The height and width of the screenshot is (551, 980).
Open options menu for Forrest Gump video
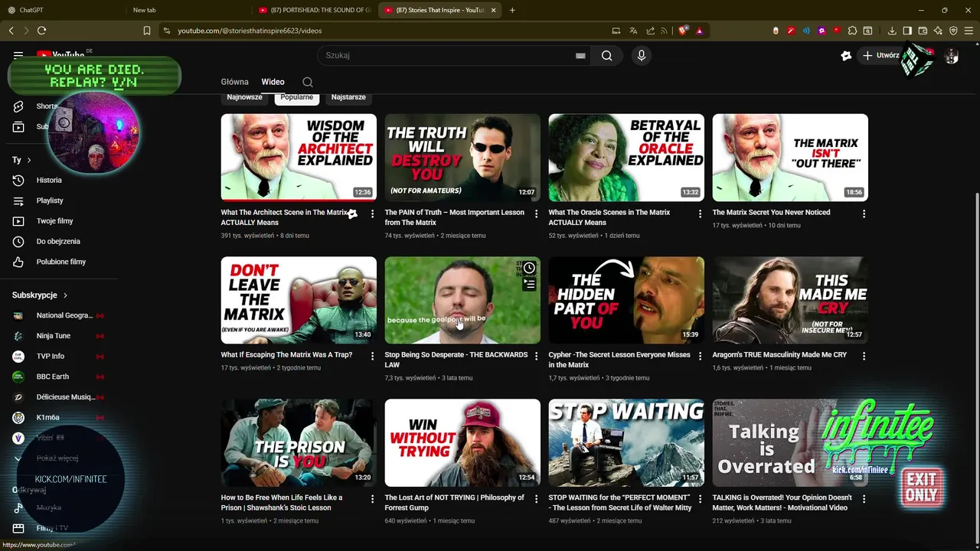[x=536, y=498]
